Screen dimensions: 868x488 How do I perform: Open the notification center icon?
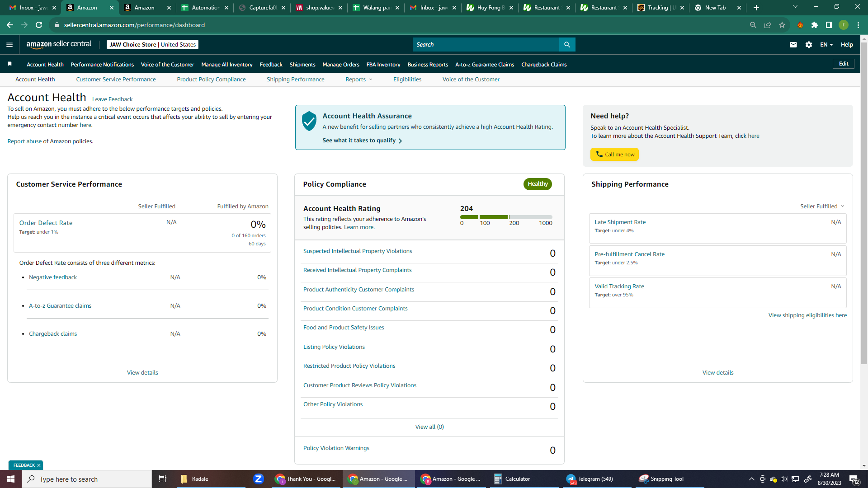pyautogui.click(x=854, y=479)
